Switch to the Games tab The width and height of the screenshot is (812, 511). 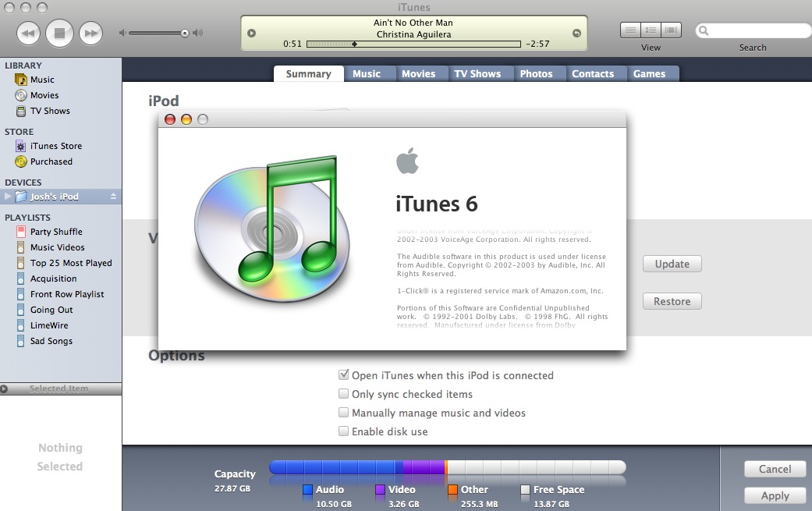coord(649,73)
